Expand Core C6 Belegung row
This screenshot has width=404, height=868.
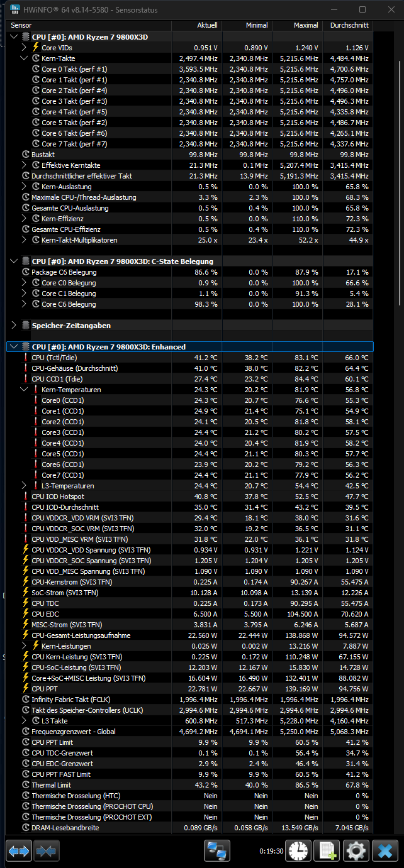25,304
